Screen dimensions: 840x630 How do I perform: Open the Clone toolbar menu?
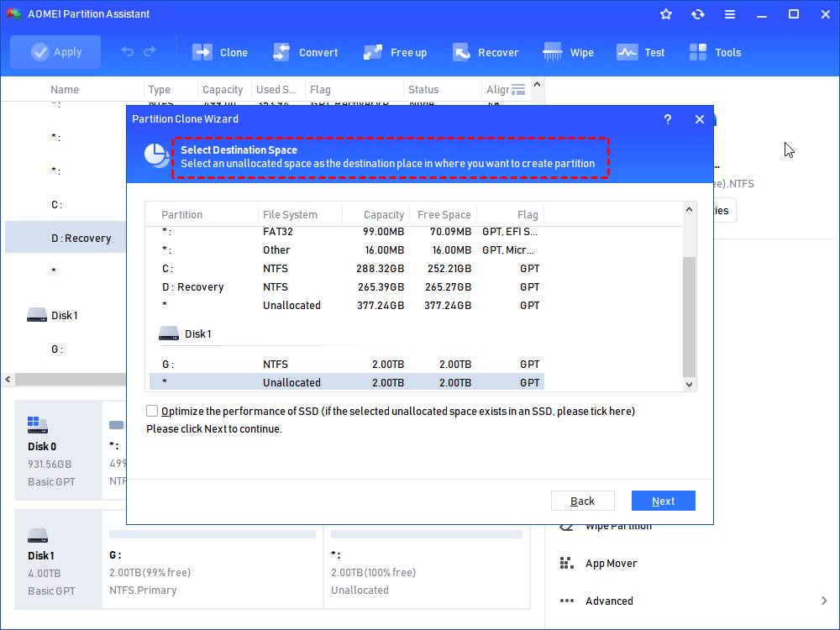click(x=219, y=52)
